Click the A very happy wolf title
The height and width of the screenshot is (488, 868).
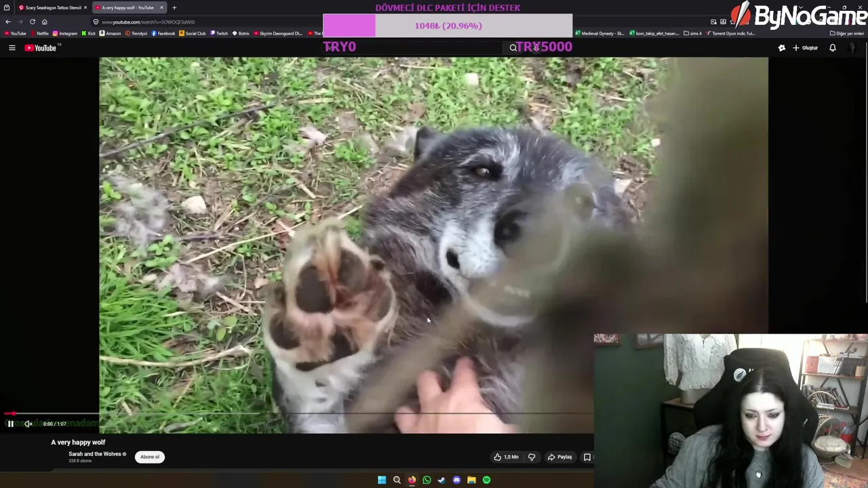pos(78,442)
